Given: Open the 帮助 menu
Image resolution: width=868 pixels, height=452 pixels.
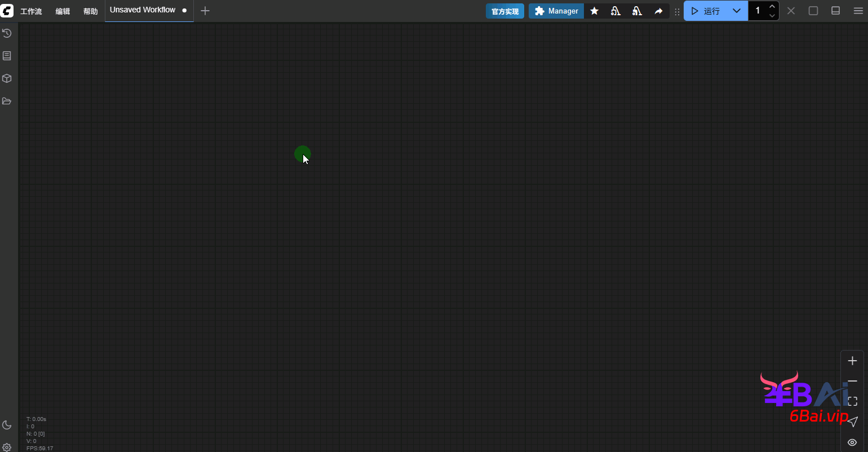Looking at the screenshot, I should click(x=90, y=11).
